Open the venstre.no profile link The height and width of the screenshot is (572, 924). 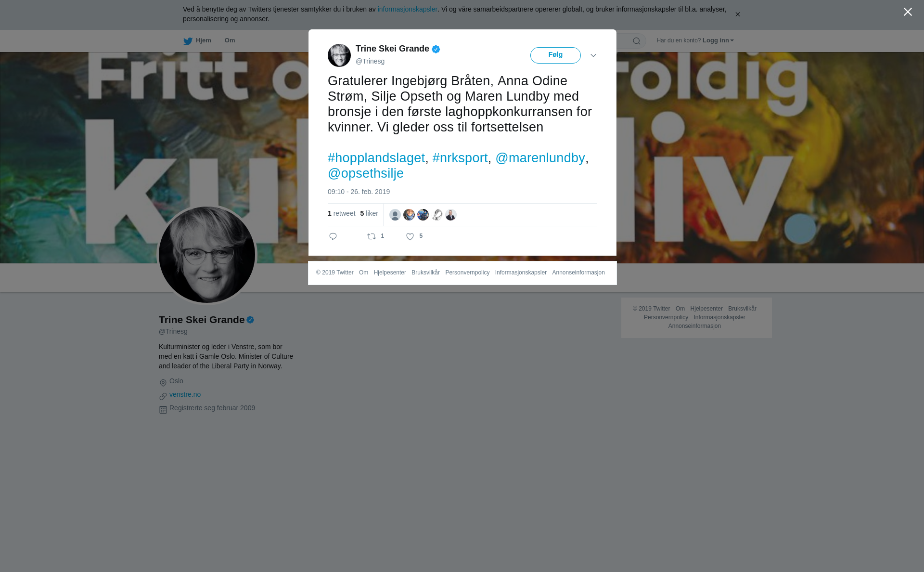[x=185, y=394]
